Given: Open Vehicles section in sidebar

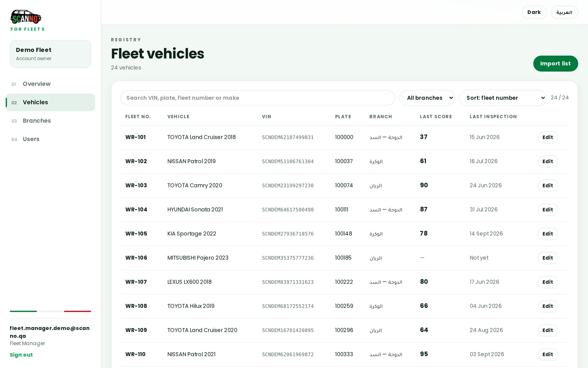Looking at the screenshot, I should 51,102.
